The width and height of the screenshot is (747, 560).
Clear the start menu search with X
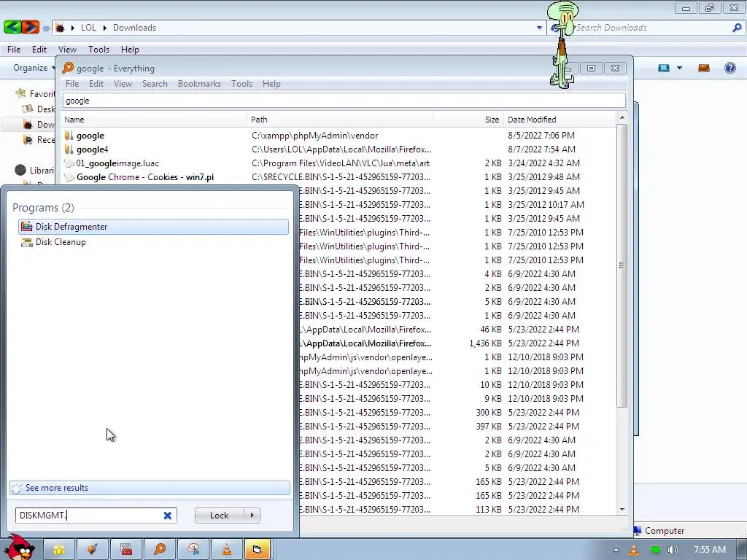coord(167,516)
